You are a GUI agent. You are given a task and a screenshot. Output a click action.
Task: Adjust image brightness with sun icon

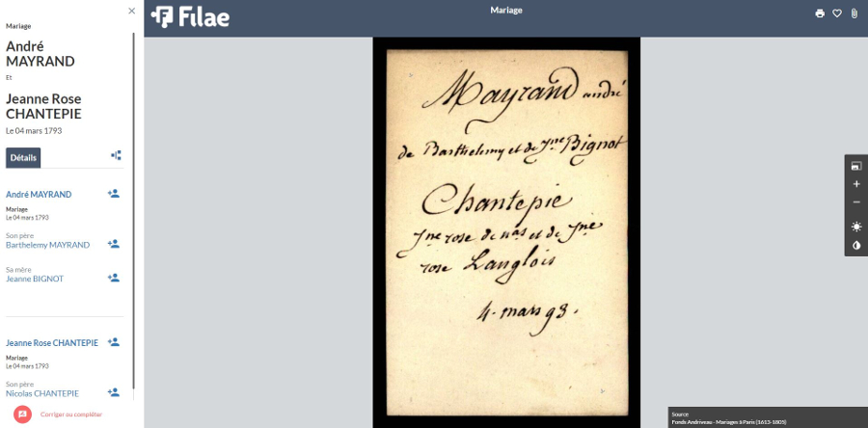click(x=856, y=227)
